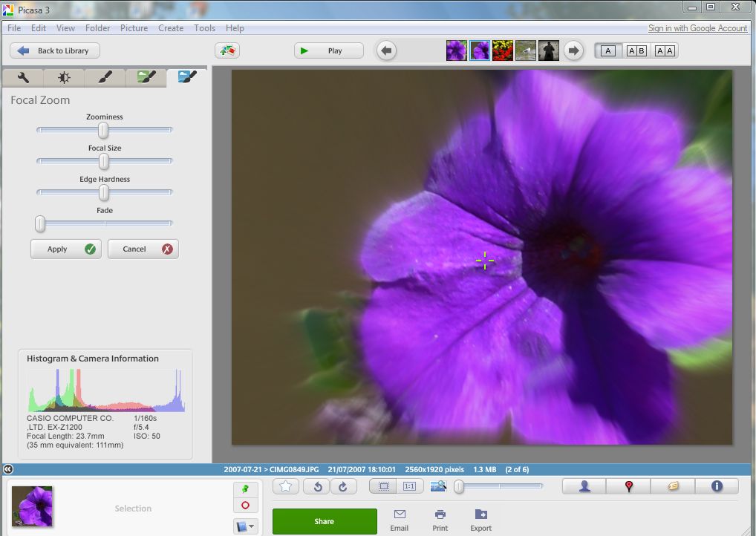Rotate photo clockwise
This screenshot has height=536, width=756.
tap(343, 486)
